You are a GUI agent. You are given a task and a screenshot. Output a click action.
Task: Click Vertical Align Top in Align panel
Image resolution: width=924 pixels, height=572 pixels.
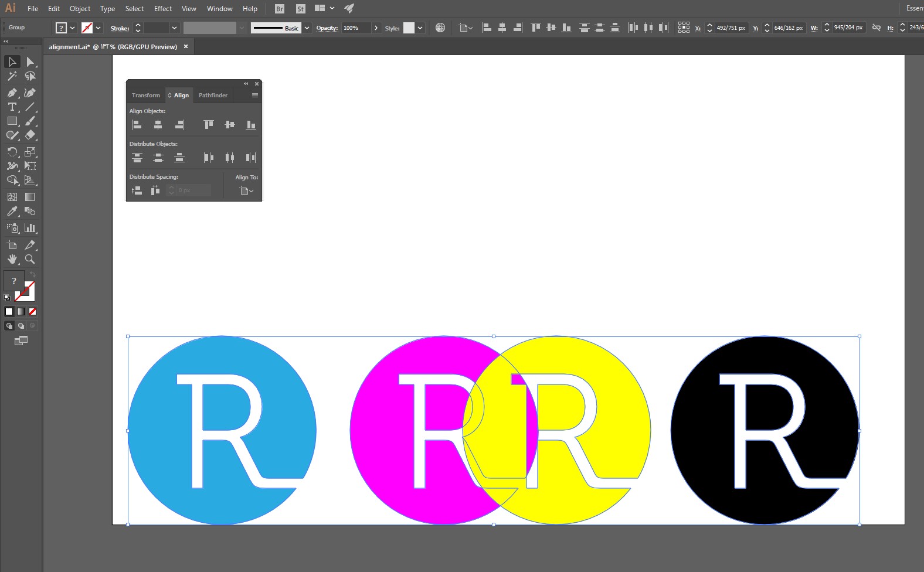(208, 125)
